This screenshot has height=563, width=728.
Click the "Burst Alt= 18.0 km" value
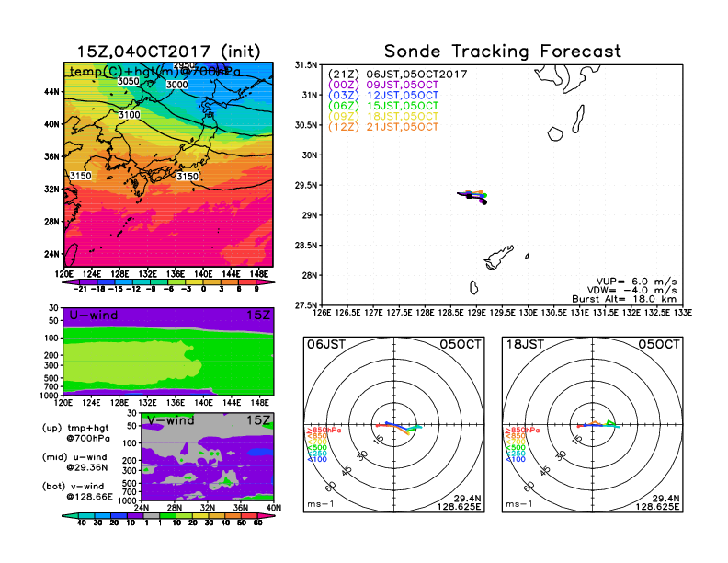(624, 299)
